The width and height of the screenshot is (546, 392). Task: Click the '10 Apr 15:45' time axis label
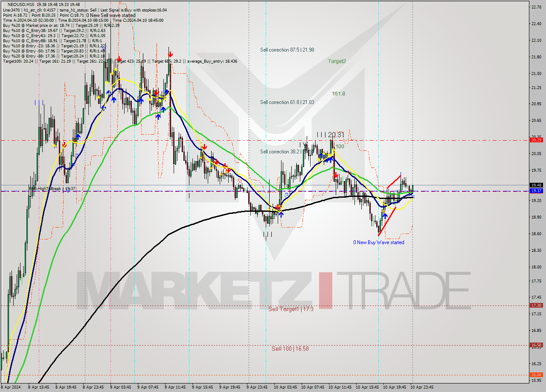[368, 387]
